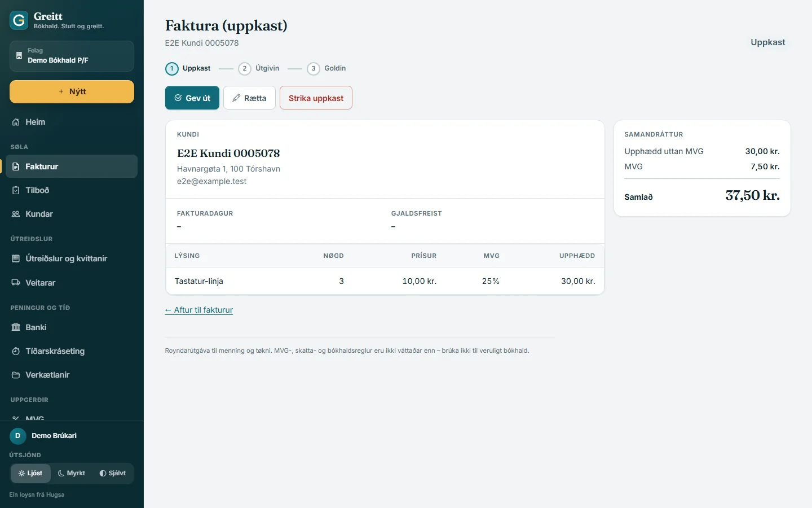Click step 1 Uppkast indicator

pyautogui.click(x=188, y=68)
